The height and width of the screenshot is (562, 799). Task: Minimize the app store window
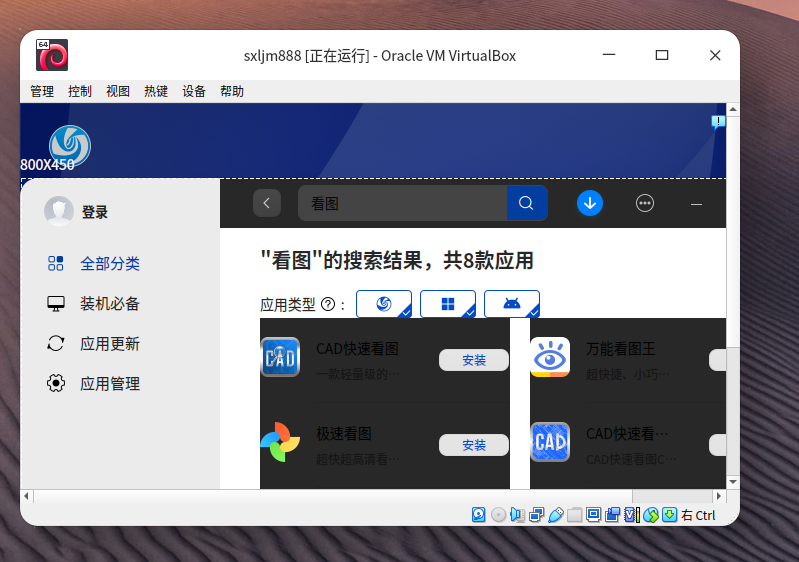[696, 204]
